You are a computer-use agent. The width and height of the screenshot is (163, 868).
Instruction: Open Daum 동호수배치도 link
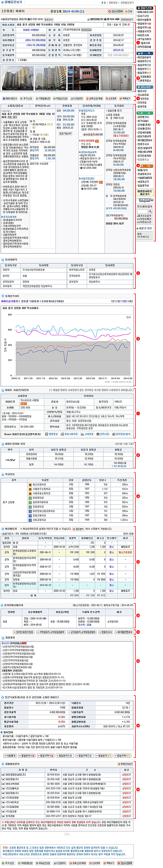[x=69, y=434]
